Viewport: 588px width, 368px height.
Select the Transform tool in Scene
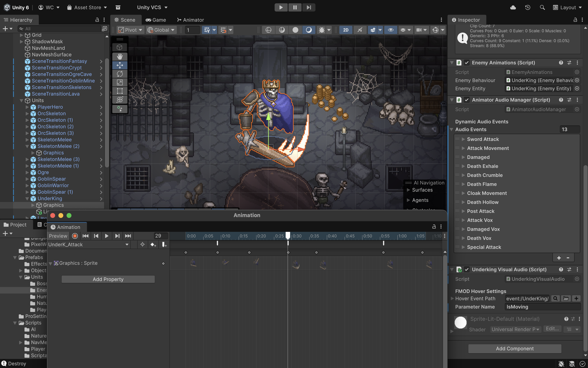[x=119, y=100]
